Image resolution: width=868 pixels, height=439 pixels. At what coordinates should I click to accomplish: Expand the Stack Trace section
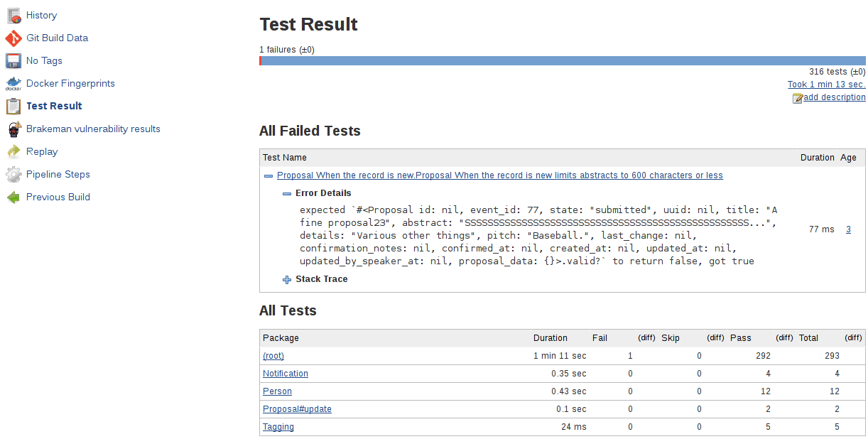pos(286,279)
